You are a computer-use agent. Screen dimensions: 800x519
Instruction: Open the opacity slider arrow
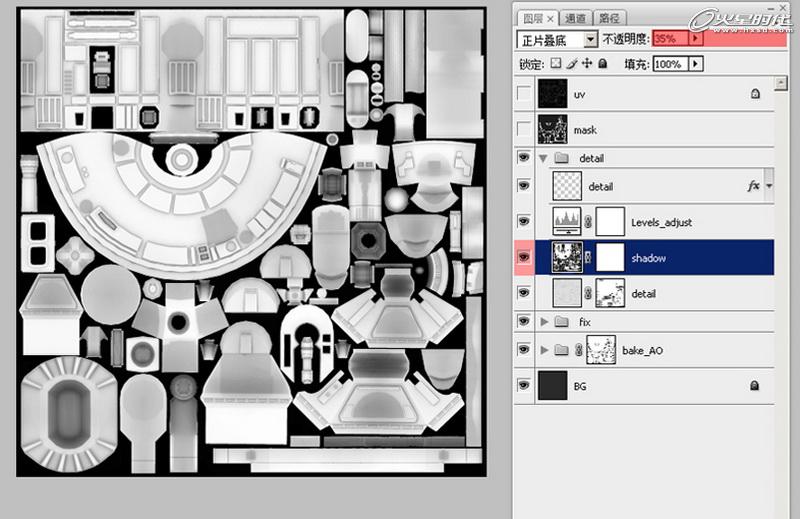695,39
